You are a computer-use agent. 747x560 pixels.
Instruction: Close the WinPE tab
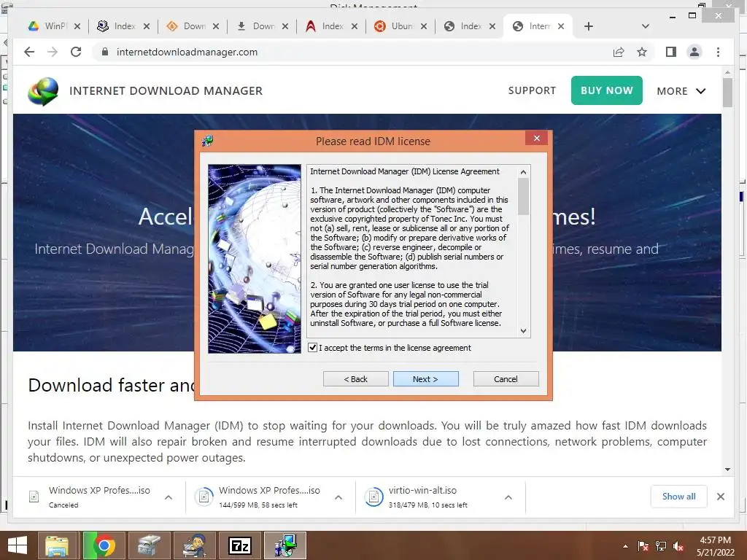(x=77, y=26)
